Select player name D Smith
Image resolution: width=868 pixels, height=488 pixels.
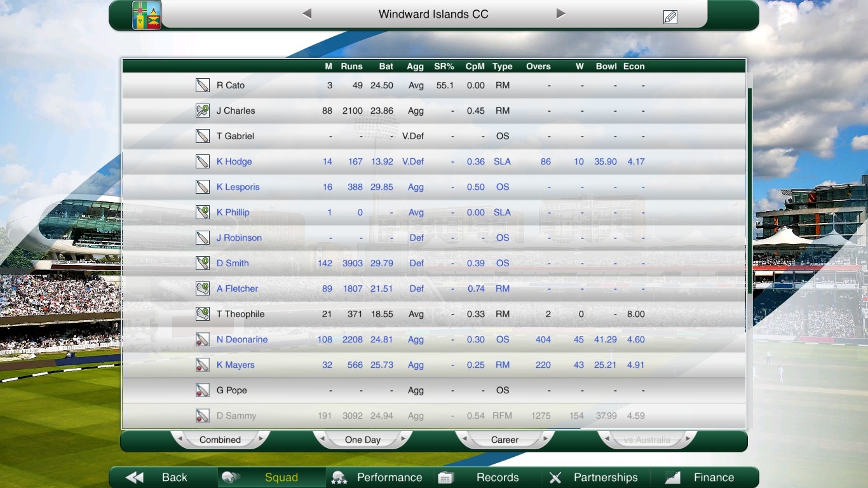(233, 263)
